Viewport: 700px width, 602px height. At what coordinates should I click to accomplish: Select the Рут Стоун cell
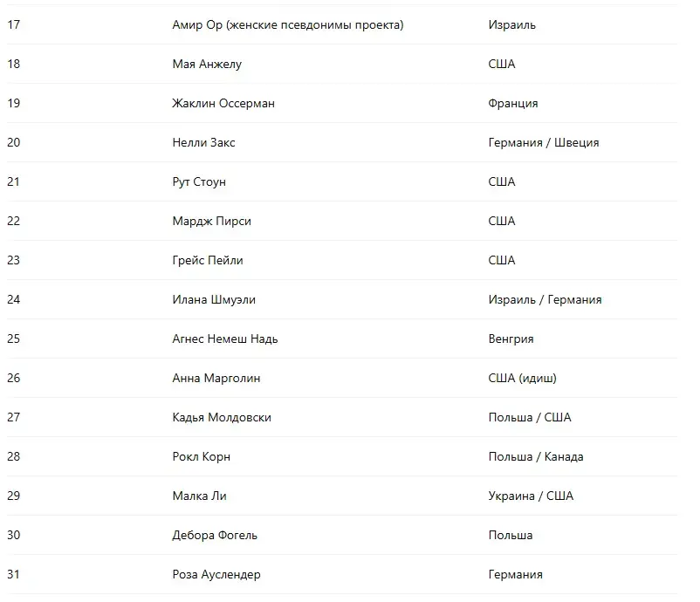tap(199, 182)
